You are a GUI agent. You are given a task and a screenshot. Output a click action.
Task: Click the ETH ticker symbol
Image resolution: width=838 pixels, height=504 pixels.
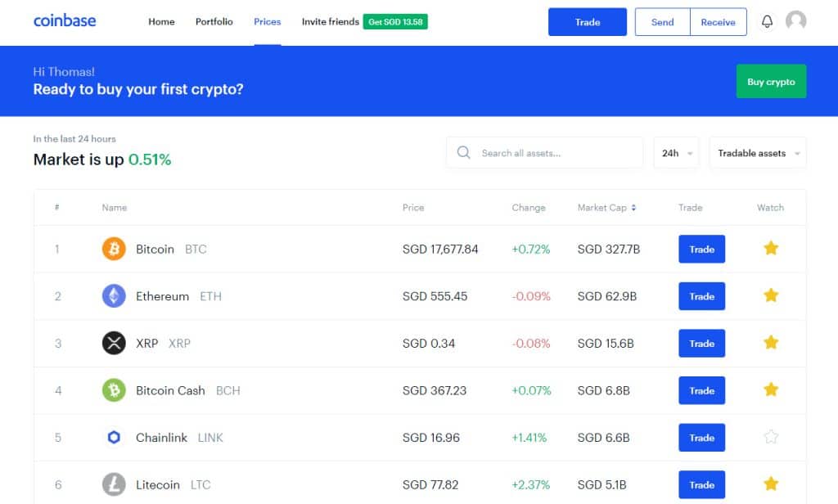[210, 296]
